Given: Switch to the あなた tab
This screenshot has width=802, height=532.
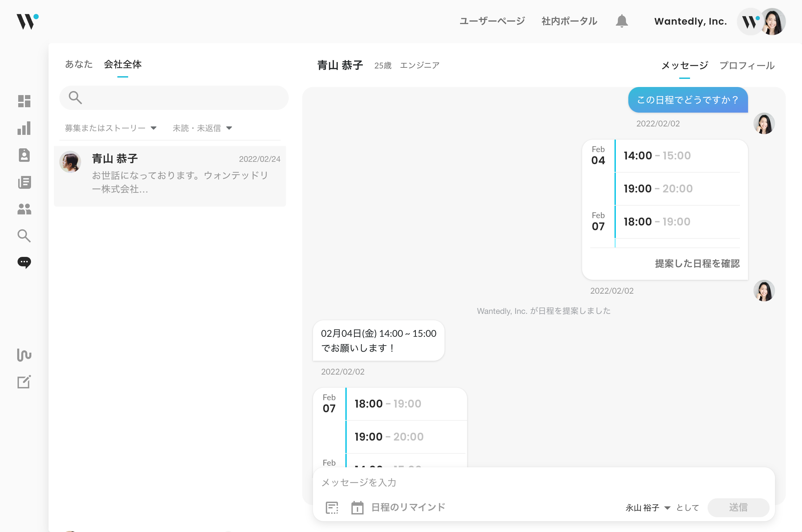Looking at the screenshot, I should point(79,64).
